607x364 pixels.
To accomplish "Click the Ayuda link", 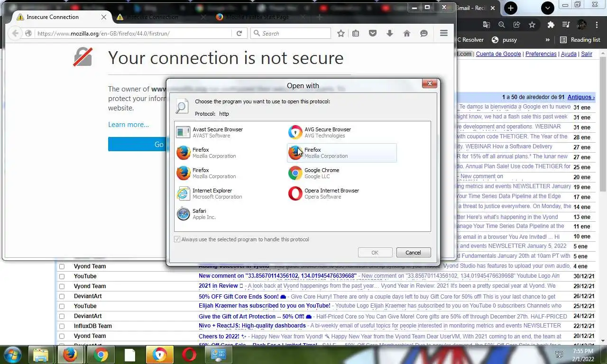I will click(x=569, y=54).
